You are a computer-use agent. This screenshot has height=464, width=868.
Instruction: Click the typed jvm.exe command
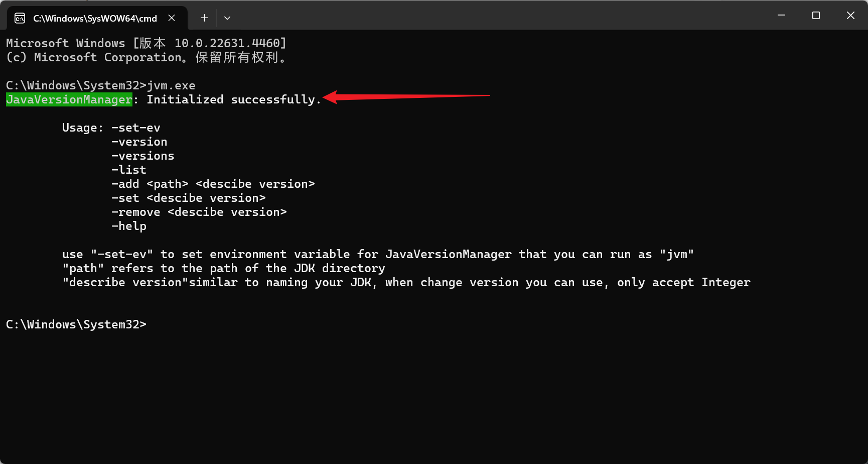(171, 85)
